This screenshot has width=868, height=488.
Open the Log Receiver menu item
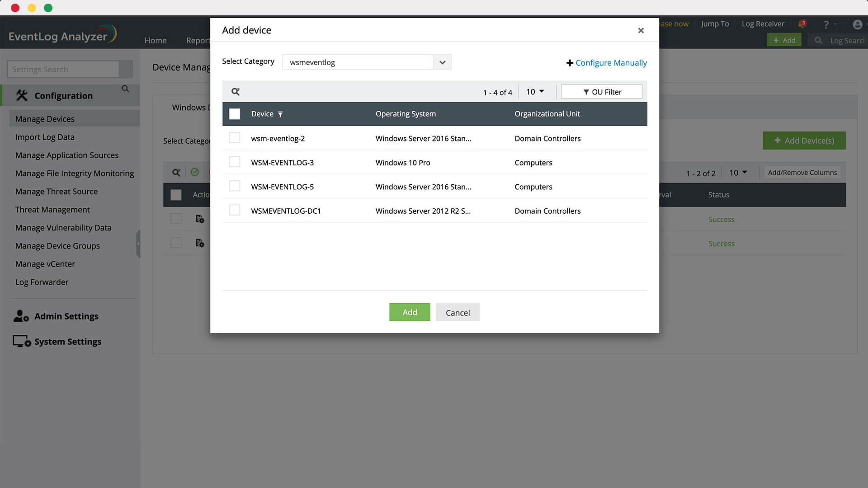(x=763, y=24)
